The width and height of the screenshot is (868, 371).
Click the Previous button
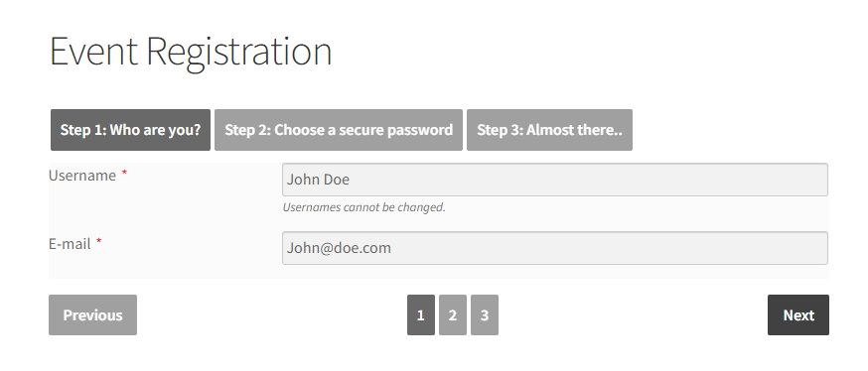coord(92,315)
